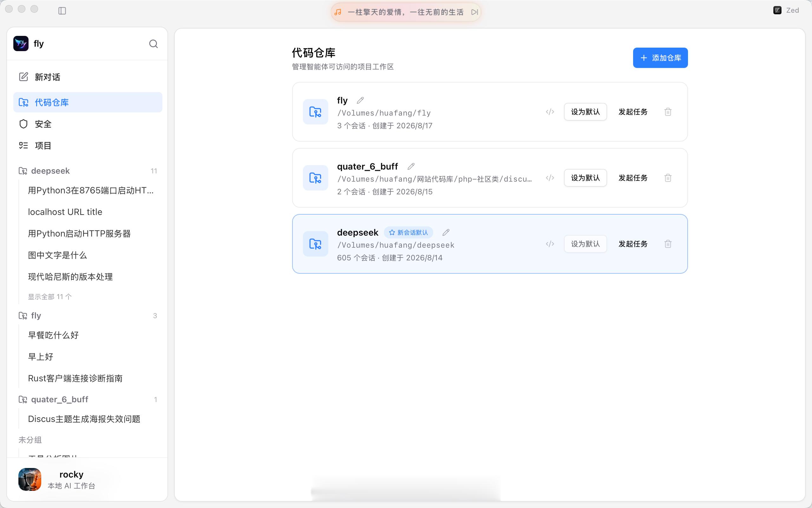812x508 pixels.
Task: Click the 未分组 group heading
Action: coord(30,440)
